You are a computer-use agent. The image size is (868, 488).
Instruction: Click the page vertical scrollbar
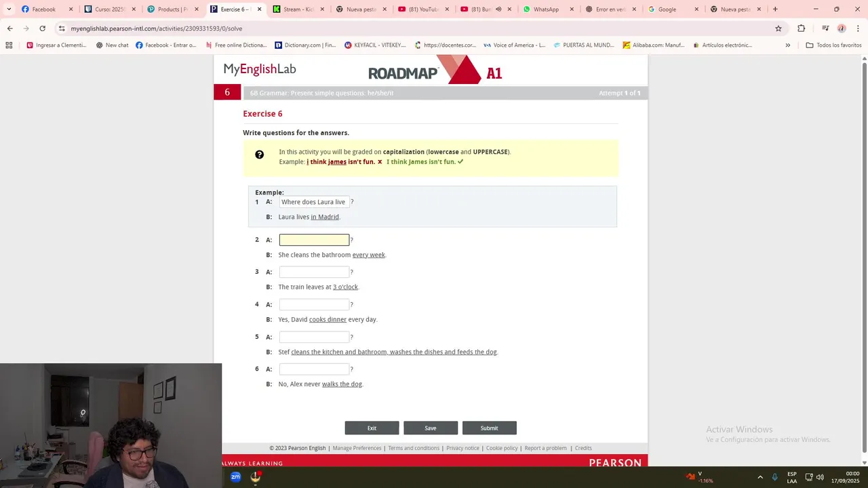(864, 258)
